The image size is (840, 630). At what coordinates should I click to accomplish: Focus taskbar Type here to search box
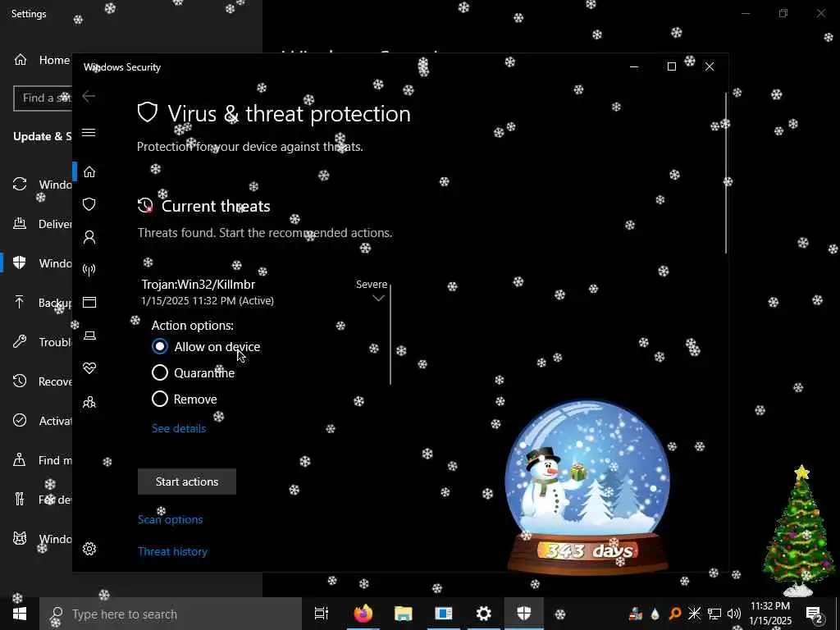tap(171, 614)
